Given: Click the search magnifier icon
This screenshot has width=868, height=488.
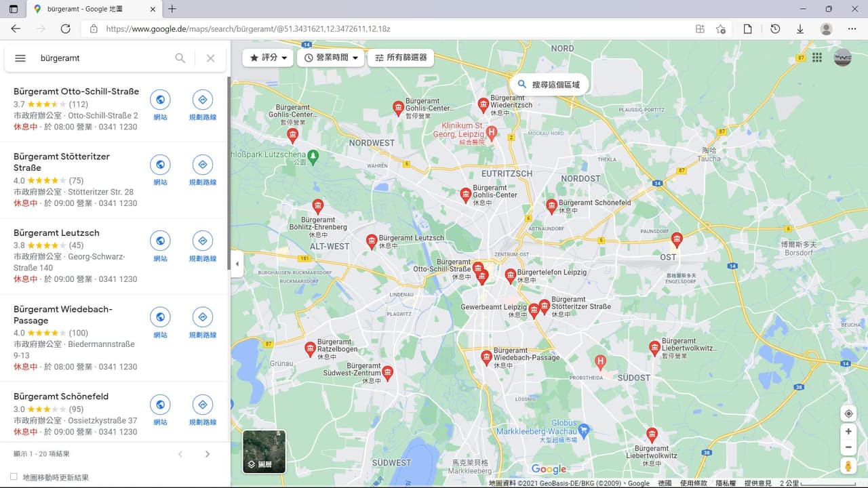Looking at the screenshot, I should coord(180,58).
